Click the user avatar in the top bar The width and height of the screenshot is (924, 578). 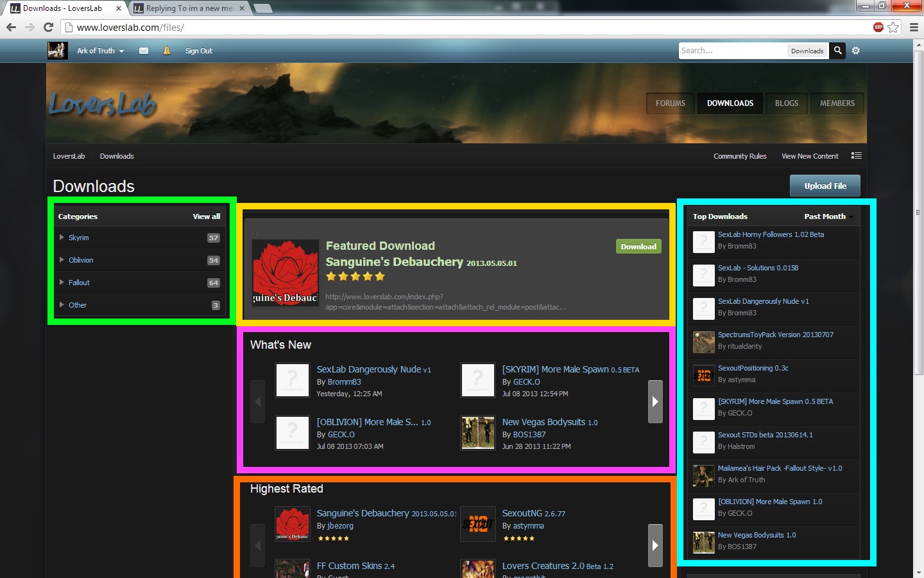pyautogui.click(x=57, y=50)
